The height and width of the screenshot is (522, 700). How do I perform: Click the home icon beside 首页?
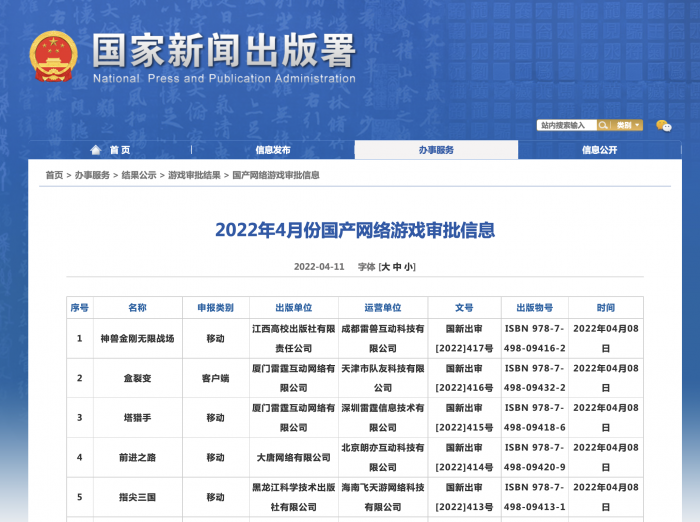(x=96, y=150)
